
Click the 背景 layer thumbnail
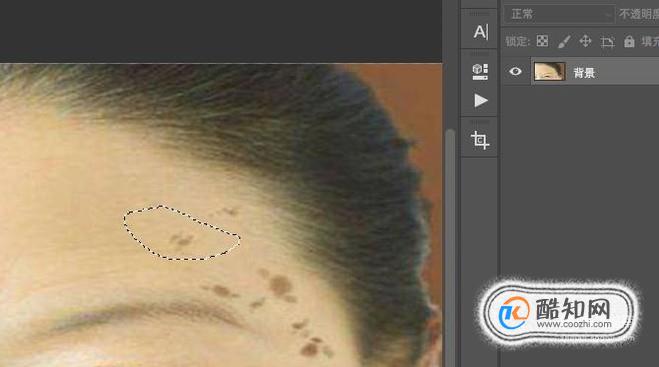(x=549, y=71)
